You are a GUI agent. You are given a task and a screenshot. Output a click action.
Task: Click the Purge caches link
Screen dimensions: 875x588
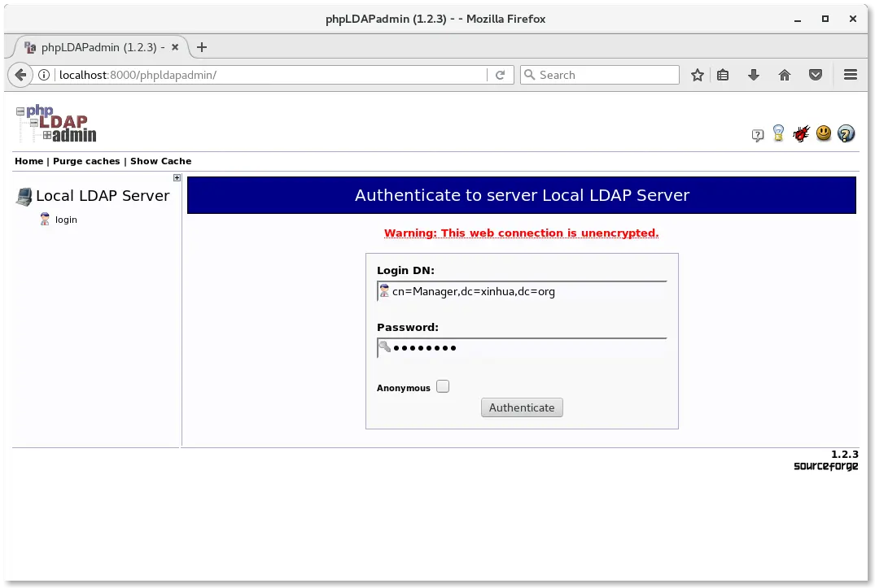coord(85,161)
